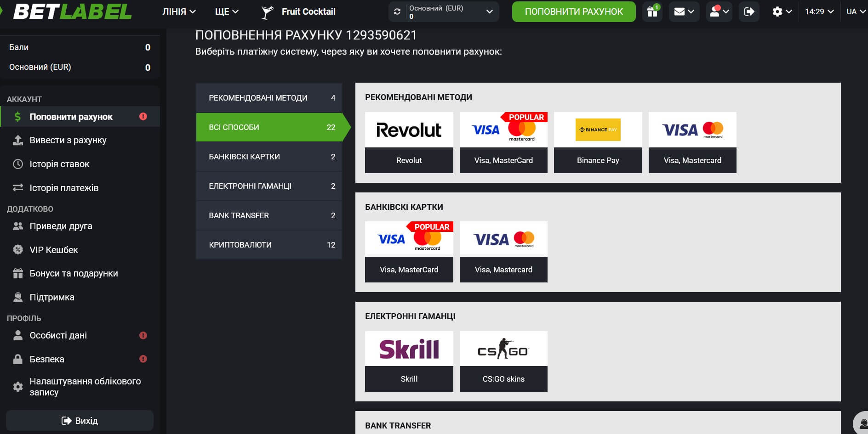Open Підтримка in sidebar
This screenshot has width=868, height=434.
point(80,297)
